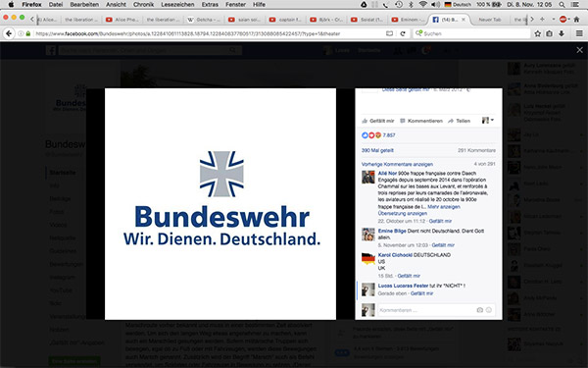Click the Wi-Fi status icon in menu bar

(x=423, y=5)
